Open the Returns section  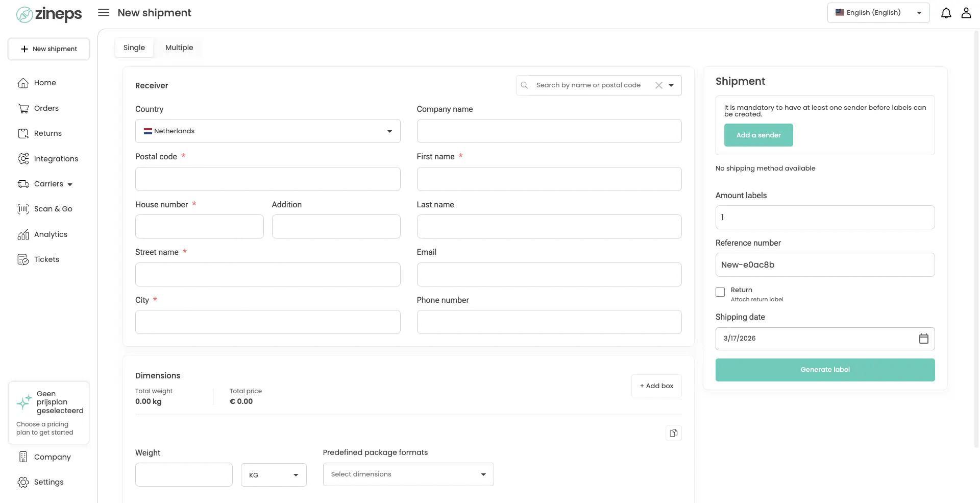(47, 133)
